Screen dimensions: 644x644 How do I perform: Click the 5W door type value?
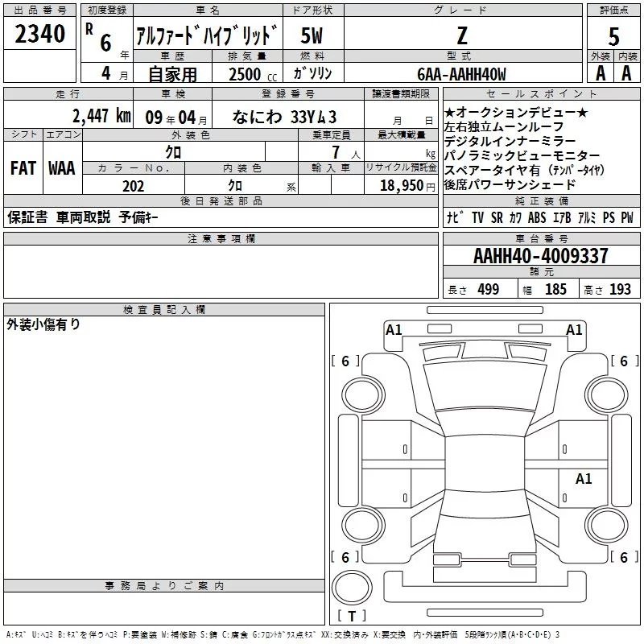point(312,35)
